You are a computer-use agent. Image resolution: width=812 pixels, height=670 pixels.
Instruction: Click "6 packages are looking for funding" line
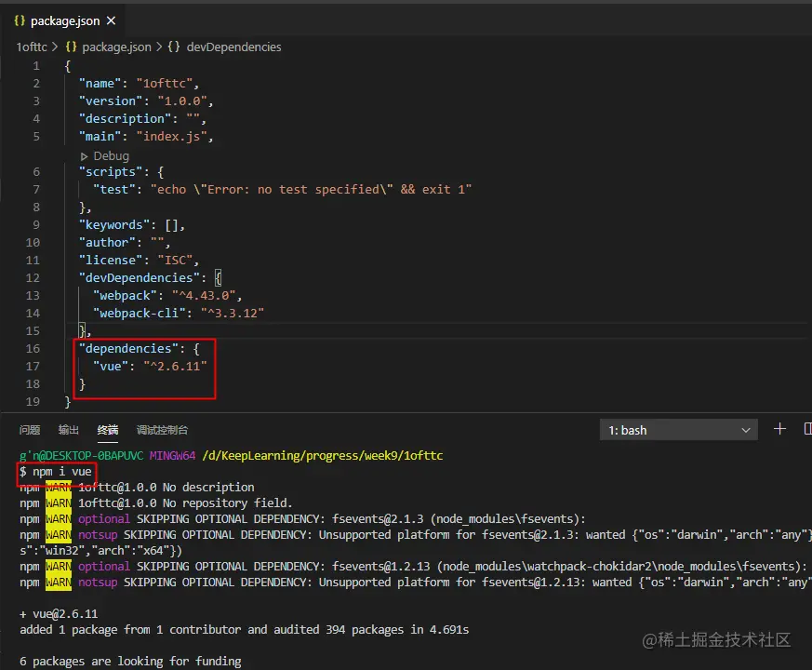pyautogui.click(x=130, y=662)
